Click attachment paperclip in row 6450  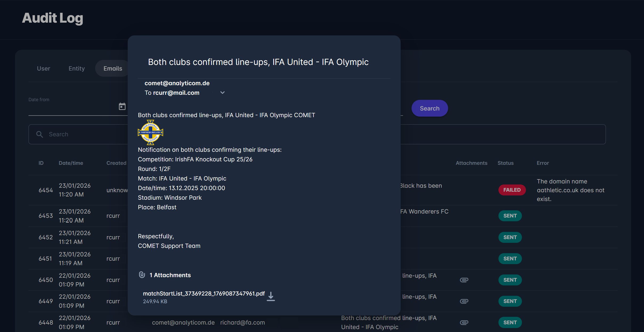(464, 280)
